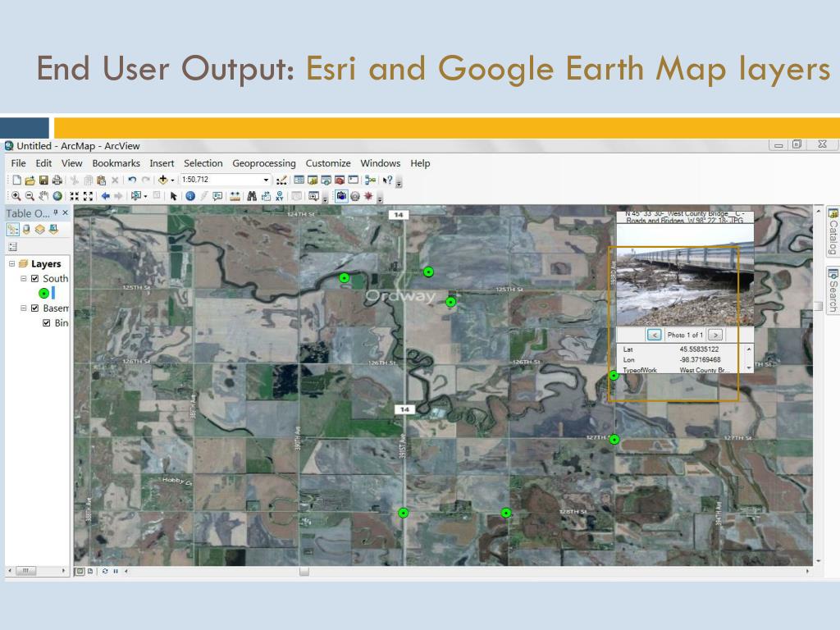The width and height of the screenshot is (840, 630).
Task: Refresh the map view
Action: [105, 571]
